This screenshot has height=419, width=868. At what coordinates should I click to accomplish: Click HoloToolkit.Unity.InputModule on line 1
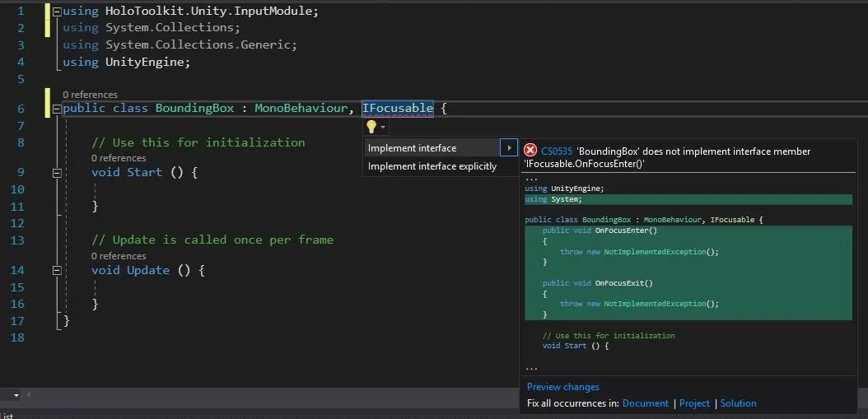coord(210,11)
